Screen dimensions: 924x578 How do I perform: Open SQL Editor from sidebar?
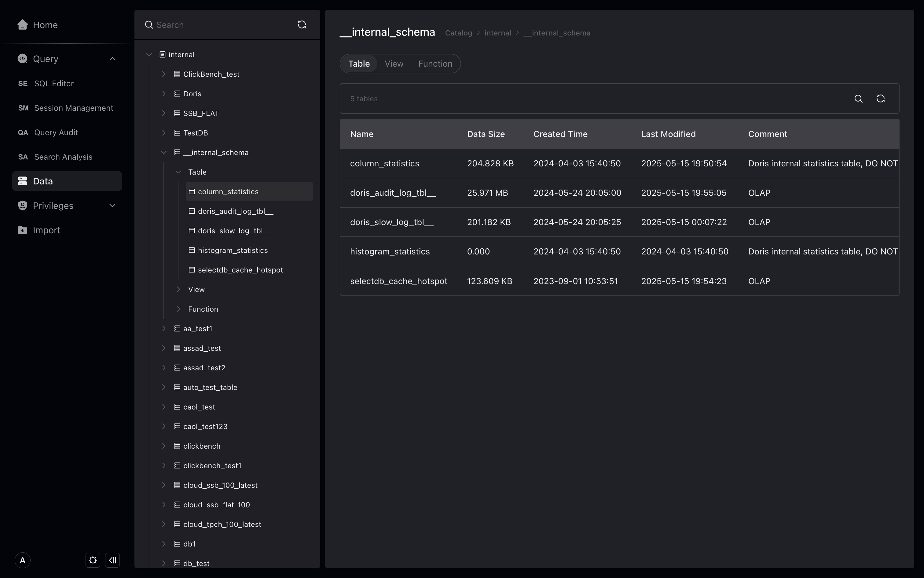54,83
